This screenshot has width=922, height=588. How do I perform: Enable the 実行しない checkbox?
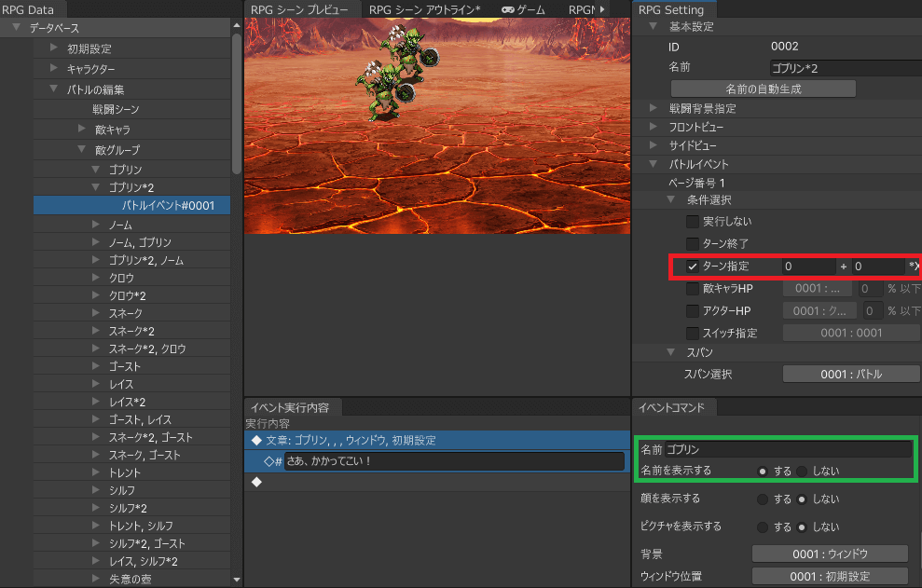(x=693, y=222)
